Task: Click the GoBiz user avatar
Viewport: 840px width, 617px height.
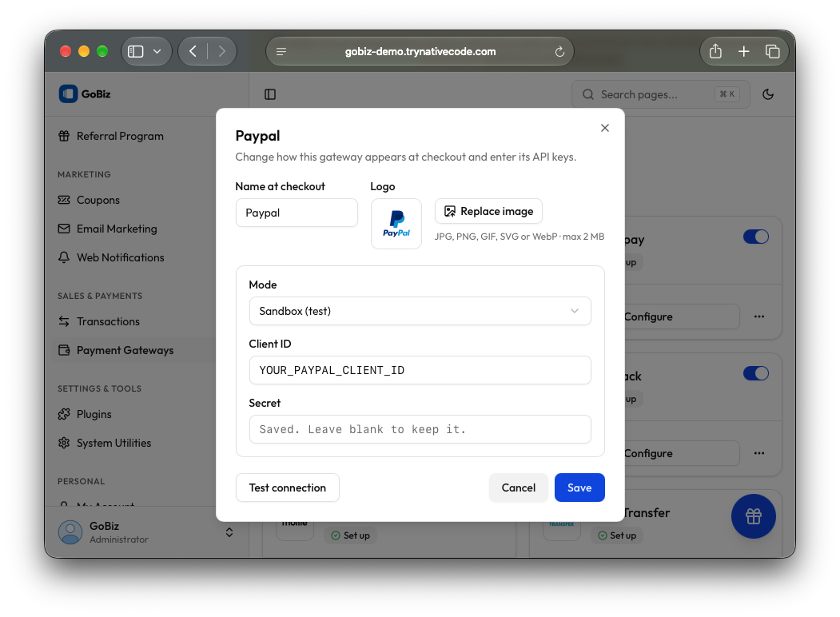Action: click(70, 532)
